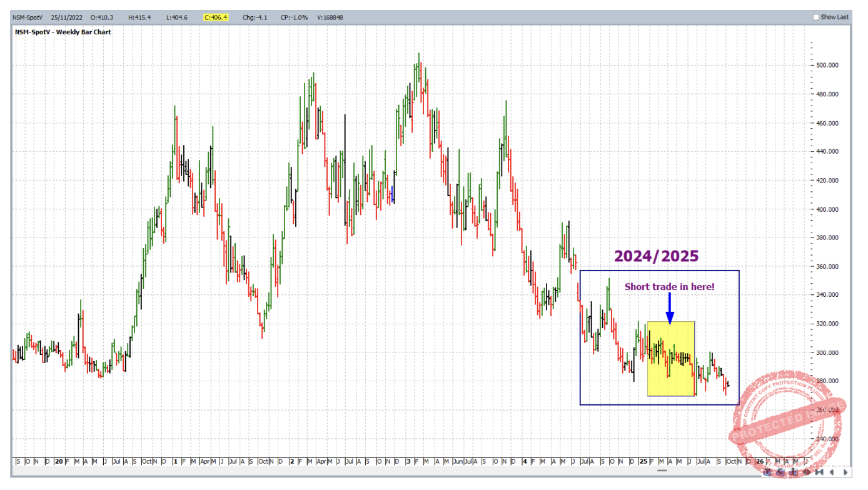Screen dimensions: 868x490
Task: Click the 'NSM-SpotV - Weekly Bar Chart' title
Action: tap(63, 32)
